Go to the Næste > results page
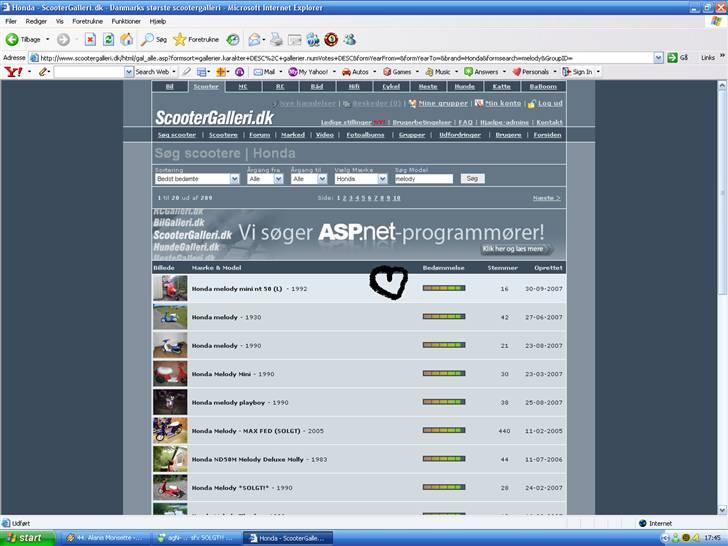This screenshot has width=728, height=546. pyautogui.click(x=545, y=198)
